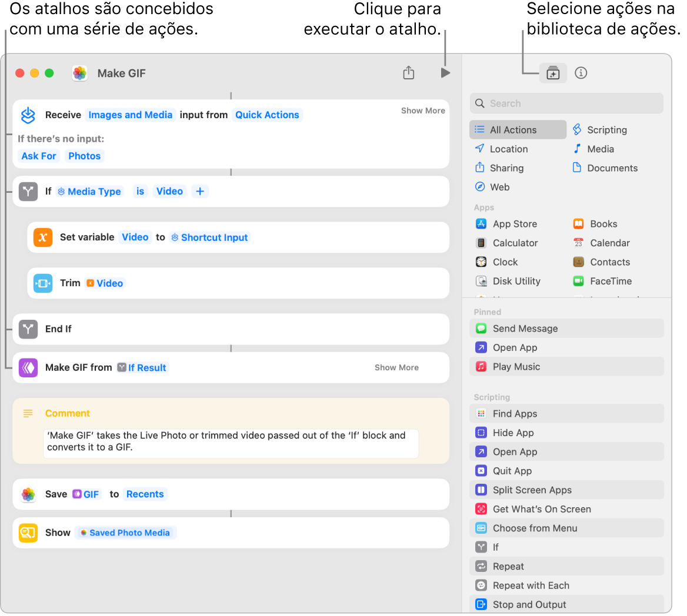The width and height of the screenshot is (687, 616).
Task: Open the action library panel icon
Action: [x=553, y=73]
